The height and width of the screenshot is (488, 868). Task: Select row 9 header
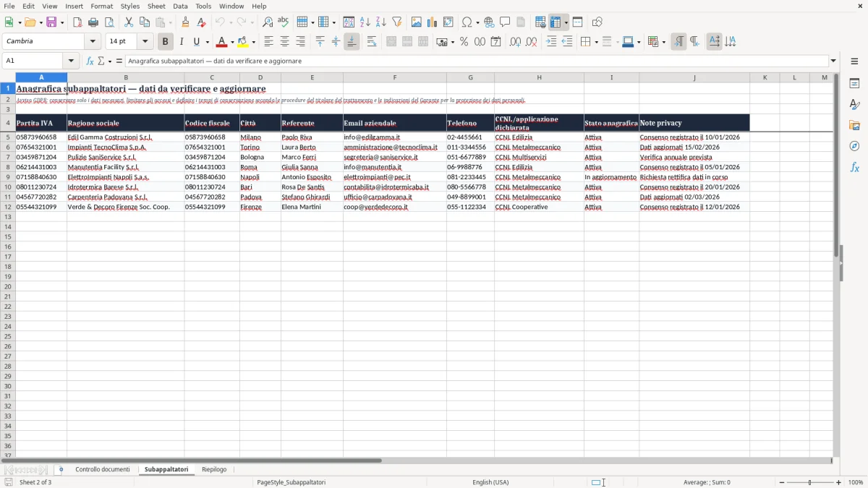(x=8, y=176)
